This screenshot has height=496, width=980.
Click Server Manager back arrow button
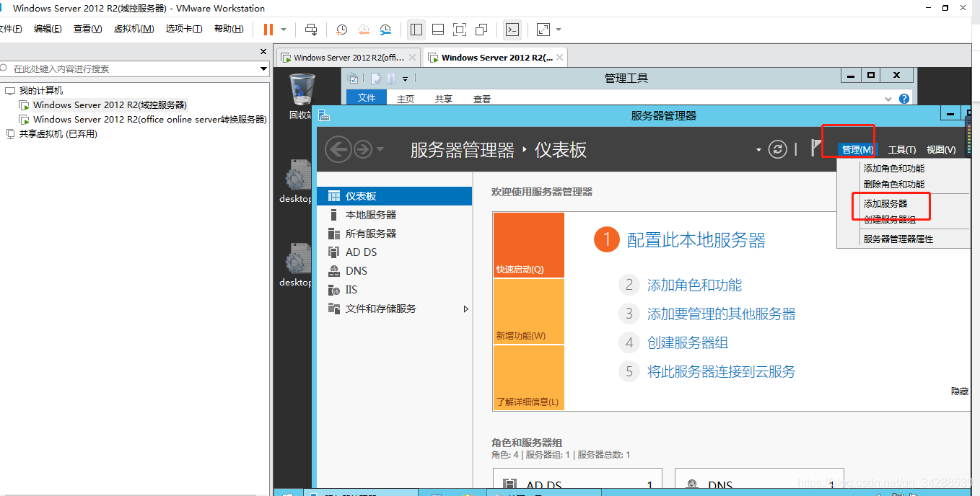(x=338, y=149)
